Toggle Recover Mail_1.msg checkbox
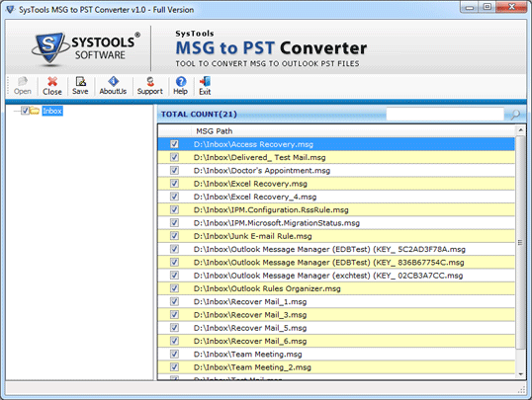The image size is (532, 400). click(x=174, y=301)
